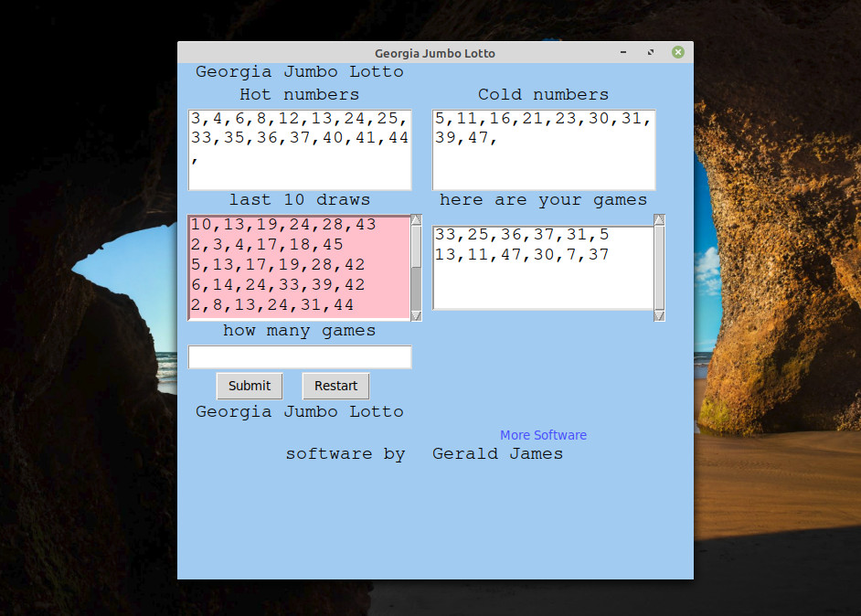The width and height of the screenshot is (861, 616).
Task: Click inside the Hot numbers text box
Action: 300,150
